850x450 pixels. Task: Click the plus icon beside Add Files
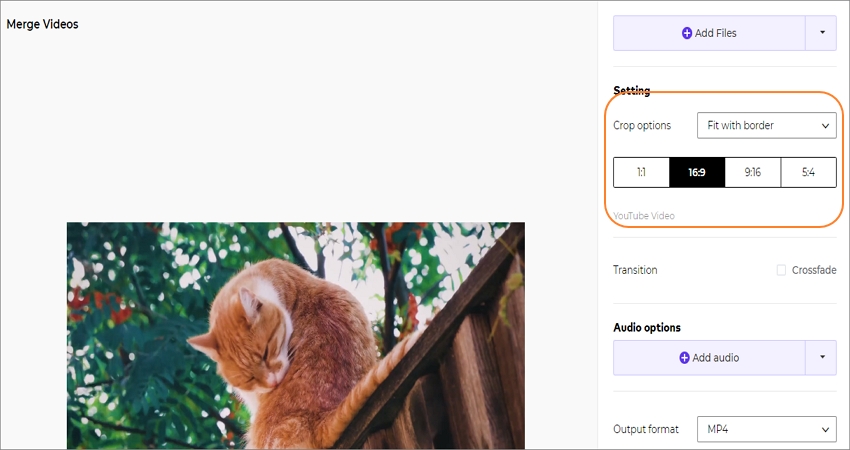click(x=687, y=33)
